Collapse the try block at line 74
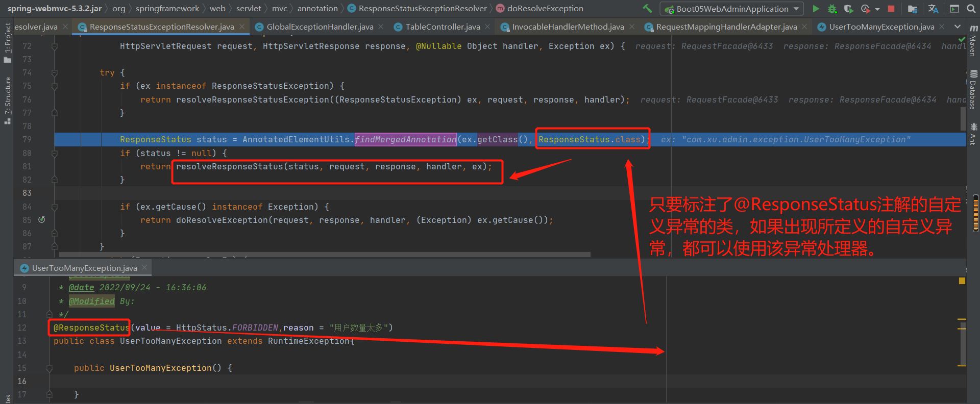Screen dimensions: 980x404 55,72
